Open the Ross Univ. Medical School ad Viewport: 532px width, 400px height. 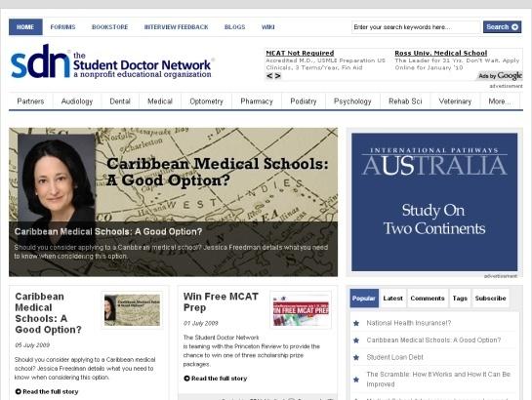(441, 53)
